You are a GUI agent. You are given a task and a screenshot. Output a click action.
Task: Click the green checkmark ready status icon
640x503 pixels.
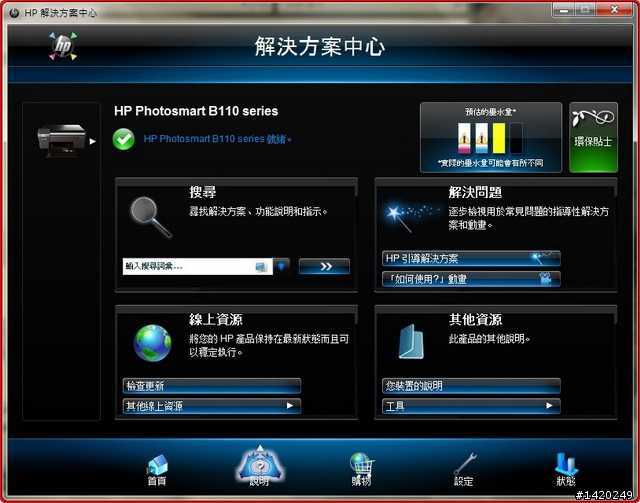(x=124, y=139)
